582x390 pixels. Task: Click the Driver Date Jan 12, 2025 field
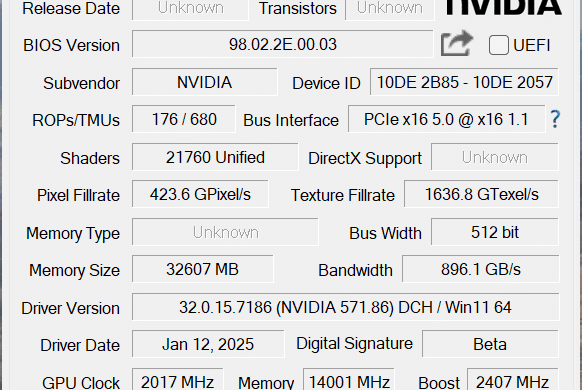pyautogui.click(x=208, y=344)
